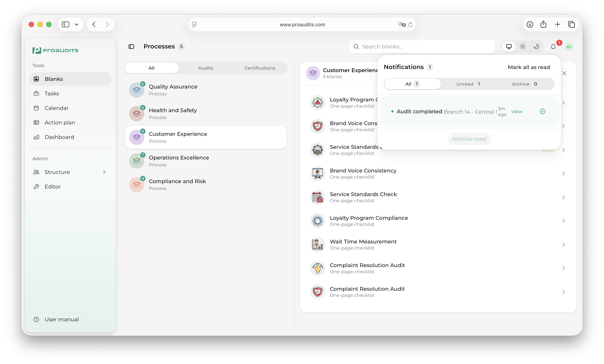Open Service Standards Check row chevron

pyautogui.click(x=563, y=197)
